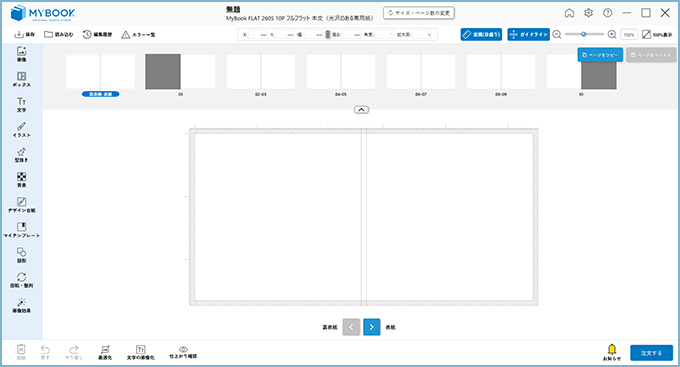Click the 高さ (height) input field
This screenshot has height=367, width=680.
click(351, 34)
